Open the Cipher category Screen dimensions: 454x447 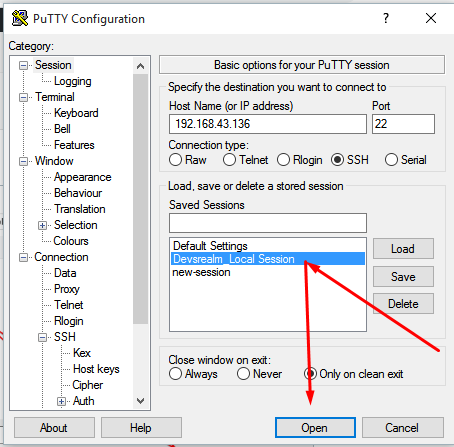88,385
